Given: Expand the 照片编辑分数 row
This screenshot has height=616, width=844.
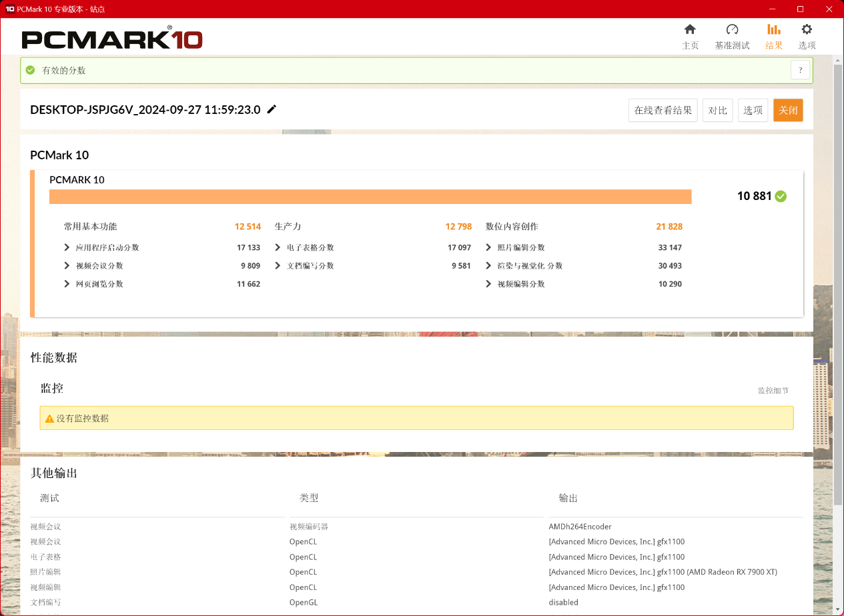Looking at the screenshot, I should pos(489,247).
